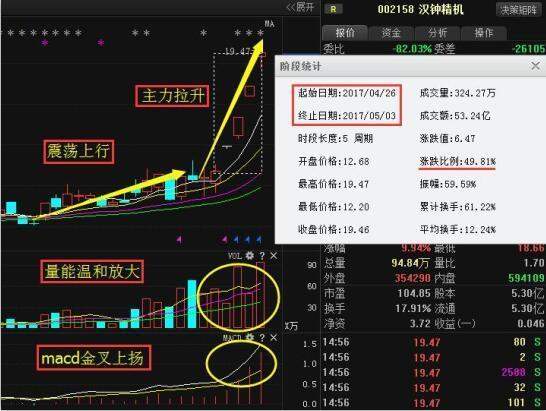Expand the chart via 展开 arrows
The image size is (546, 411).
[300, 7]
